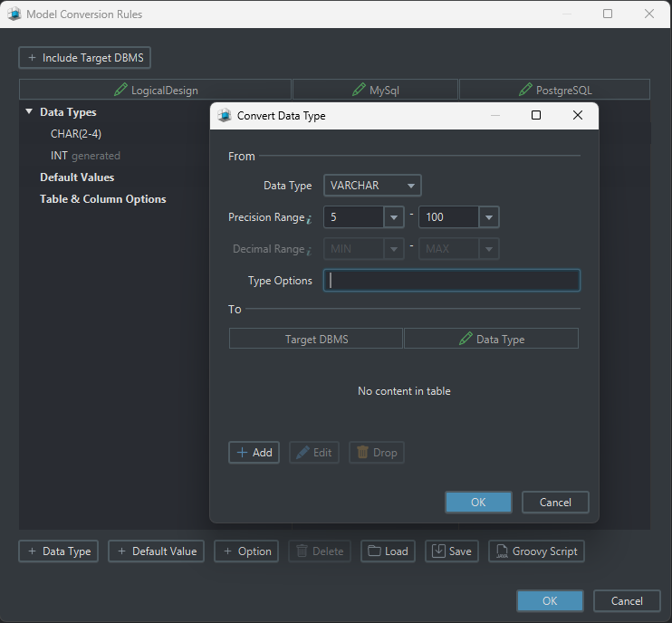Open the VARCHAR Data Type dropdown

372,186
